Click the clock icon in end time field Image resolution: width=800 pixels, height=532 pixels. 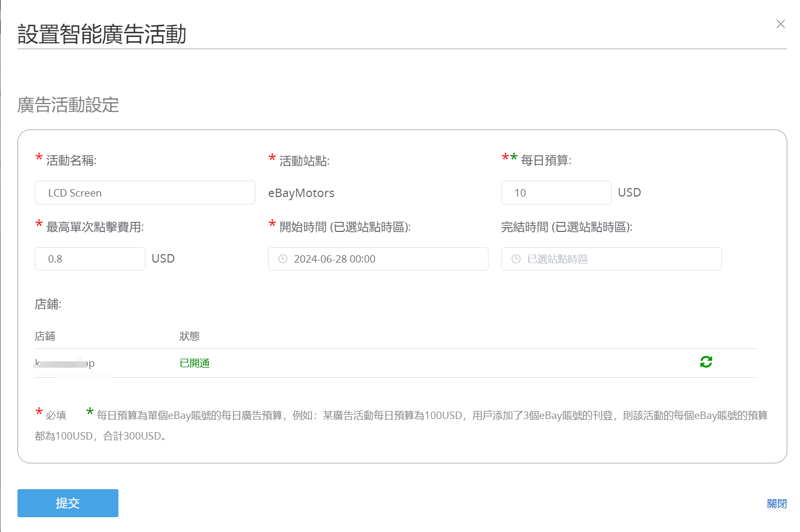point(516,259)
